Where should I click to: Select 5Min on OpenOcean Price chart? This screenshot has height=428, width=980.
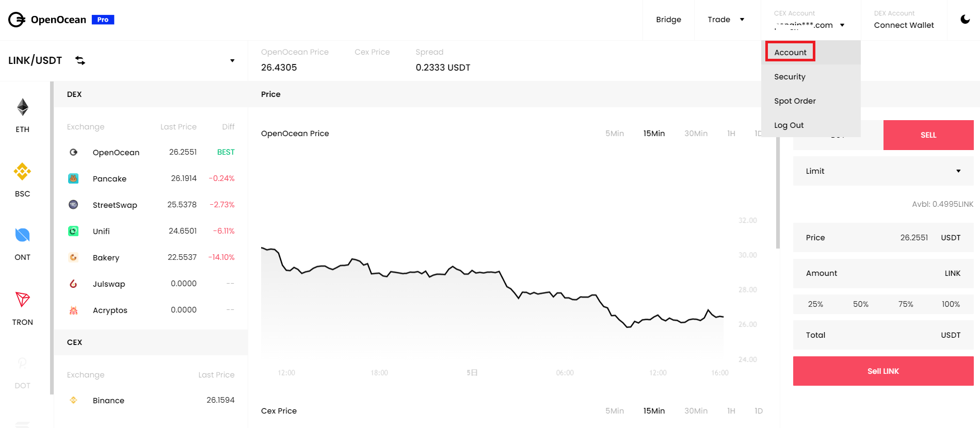[615, 134]
